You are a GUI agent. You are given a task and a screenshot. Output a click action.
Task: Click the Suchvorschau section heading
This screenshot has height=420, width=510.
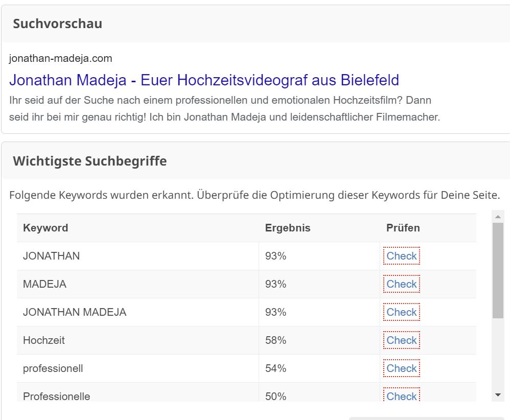(58, 24)
